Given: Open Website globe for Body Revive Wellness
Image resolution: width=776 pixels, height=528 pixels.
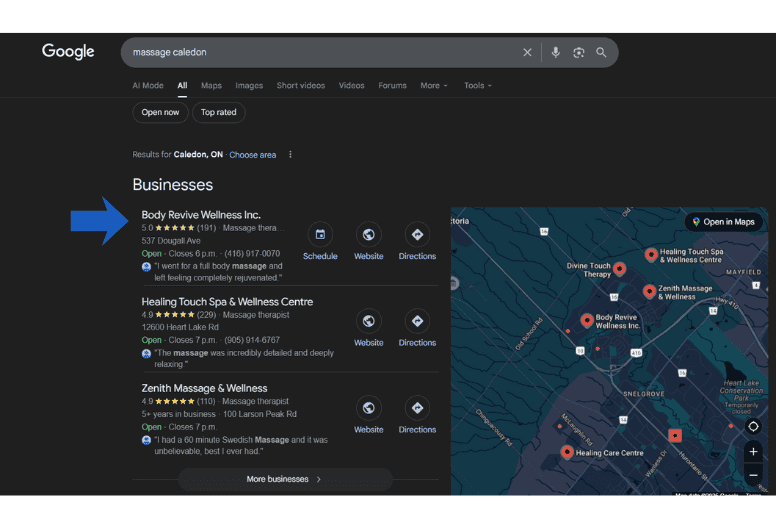Looking at the screenshot, I should (369, 235).
